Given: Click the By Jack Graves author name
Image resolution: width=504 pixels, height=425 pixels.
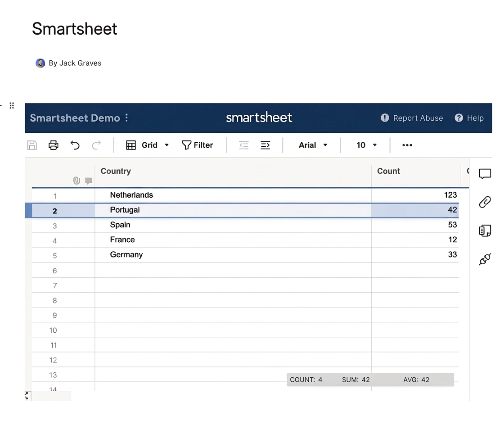Looking at the screenshot, I should coord(75,63).
